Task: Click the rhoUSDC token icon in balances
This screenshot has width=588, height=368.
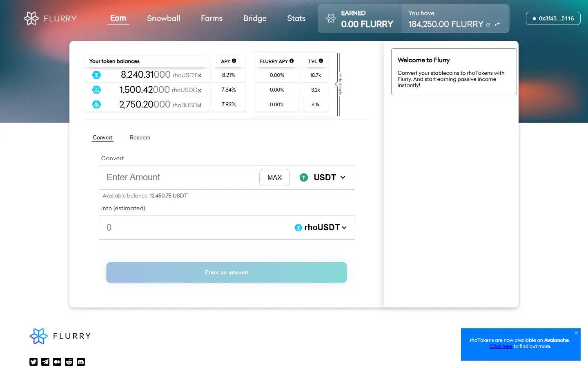Action: (x=96, y=90)
